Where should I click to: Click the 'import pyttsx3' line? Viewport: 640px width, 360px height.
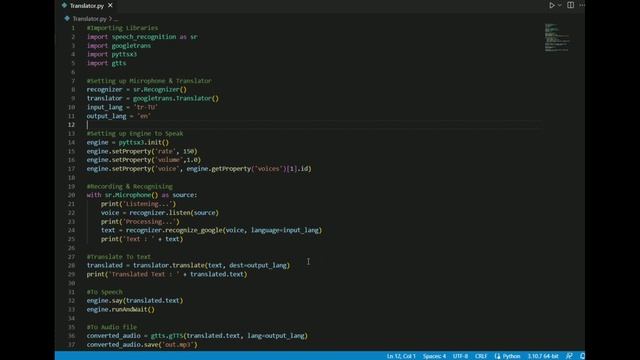point(111,54)
